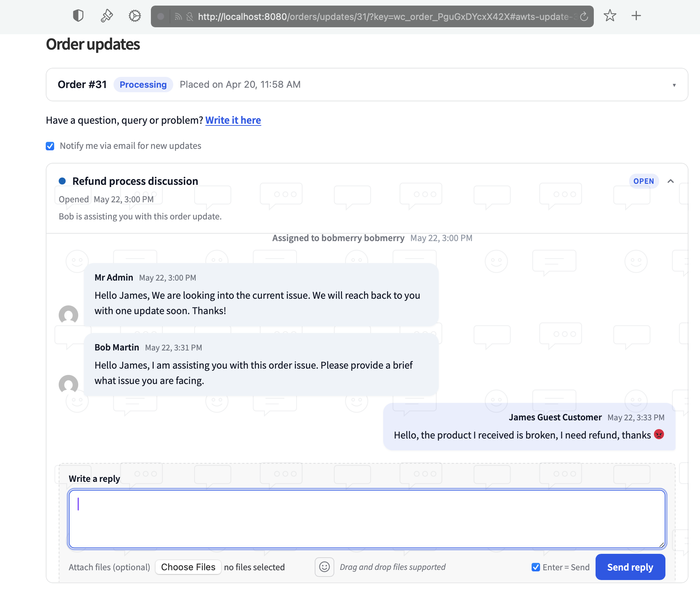Click the gear extension icon in toolbar
This screenshot has width=700, height=594.
134,16
